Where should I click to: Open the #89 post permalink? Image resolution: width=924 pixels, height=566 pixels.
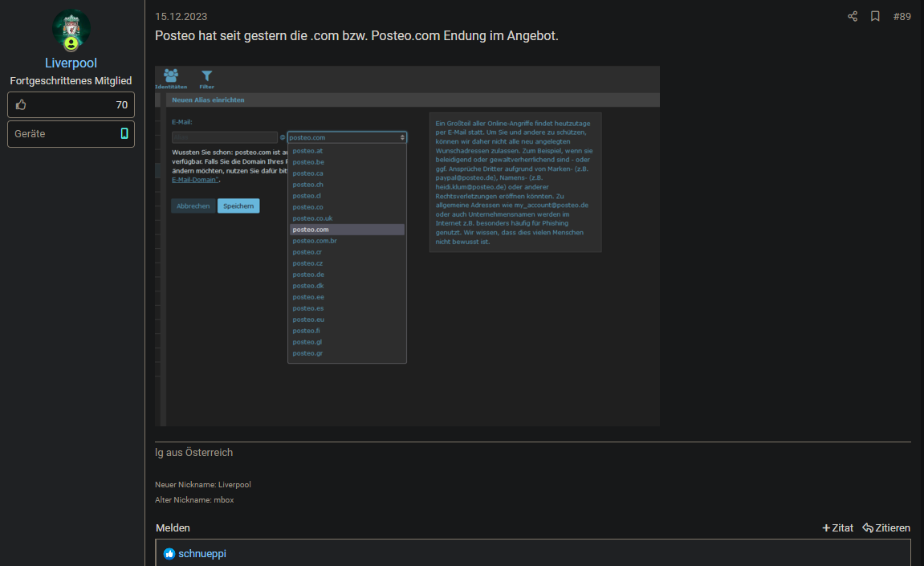tap(902, 16)
